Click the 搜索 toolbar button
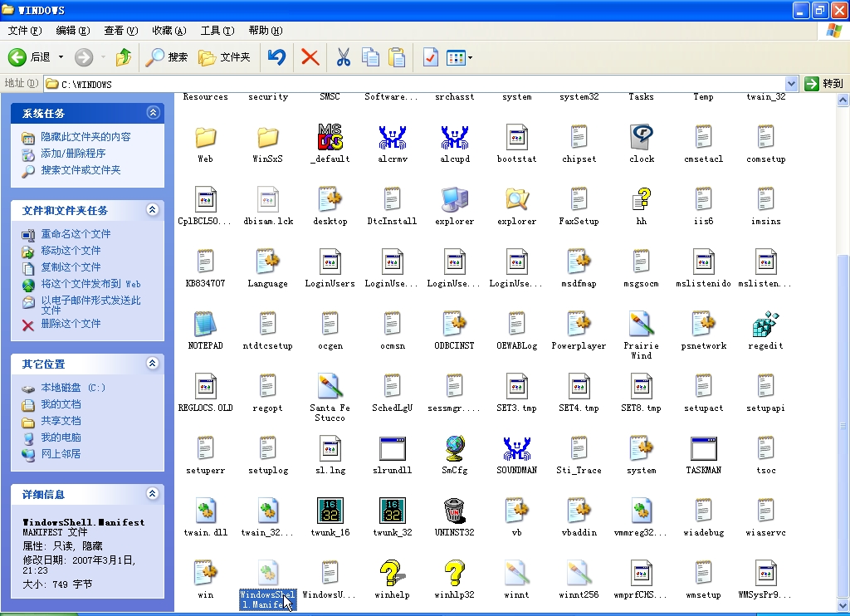850x616 pixels. (x=167, y=57)
